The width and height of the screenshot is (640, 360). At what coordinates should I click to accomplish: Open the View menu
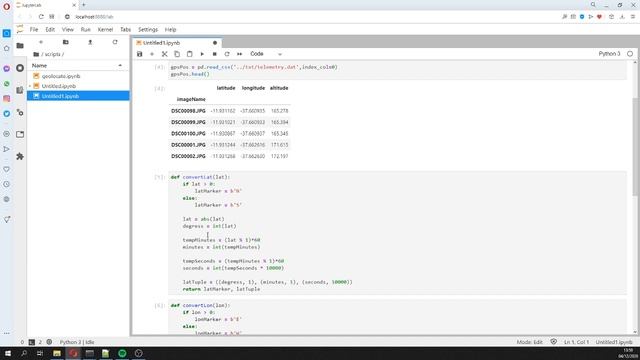tap(68, 29)
